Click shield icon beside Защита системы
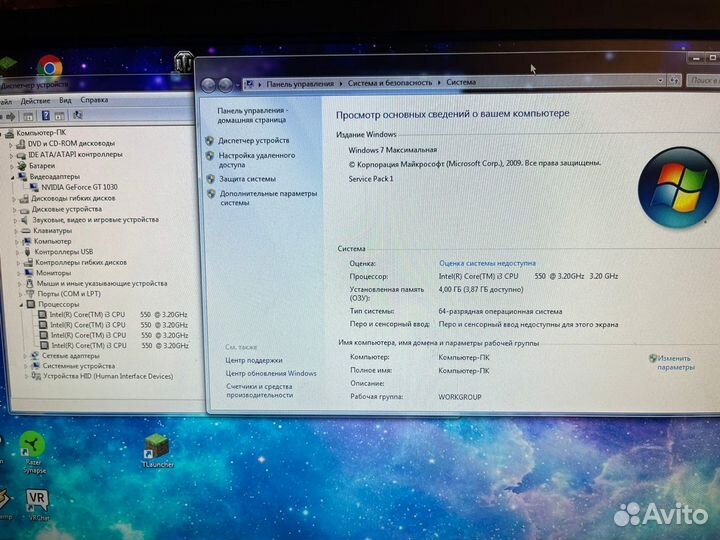Viewport: 720px width, 540px height. tap(210, 179)
